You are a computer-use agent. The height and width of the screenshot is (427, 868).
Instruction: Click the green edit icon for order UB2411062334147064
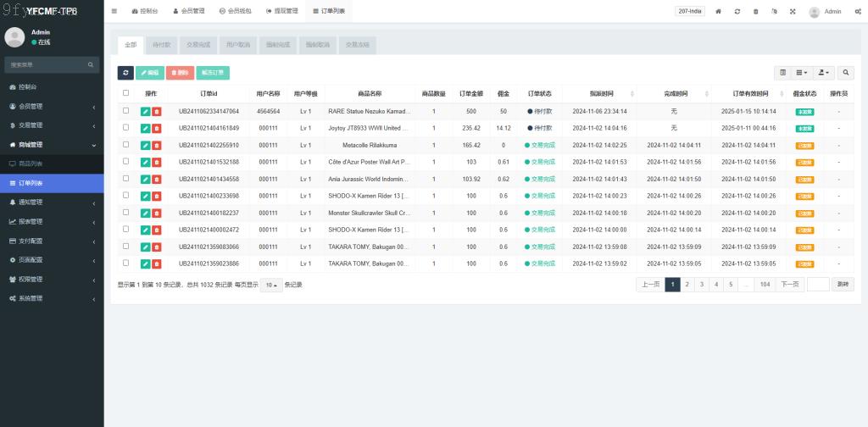145,111
